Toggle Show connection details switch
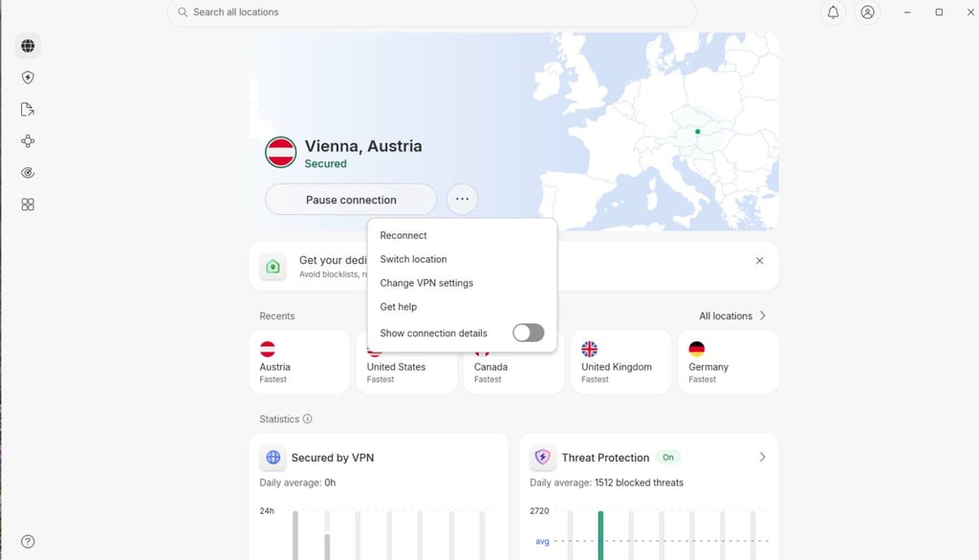This screenshot has height=560, width=979. 528,333
